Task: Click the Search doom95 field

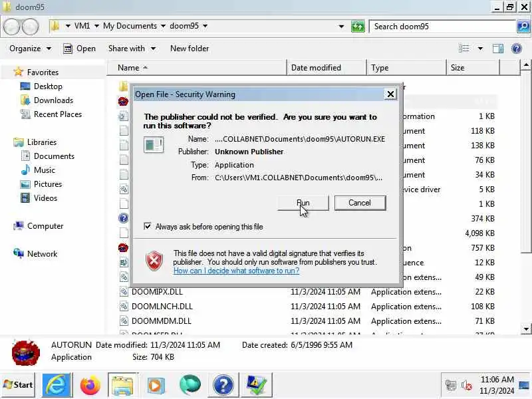Action: click(443, 27)
